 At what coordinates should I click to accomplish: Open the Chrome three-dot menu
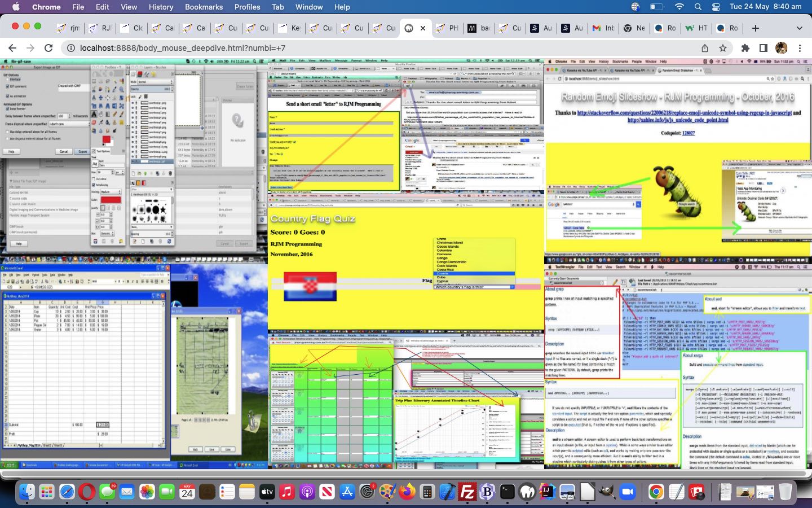(800, 48)
